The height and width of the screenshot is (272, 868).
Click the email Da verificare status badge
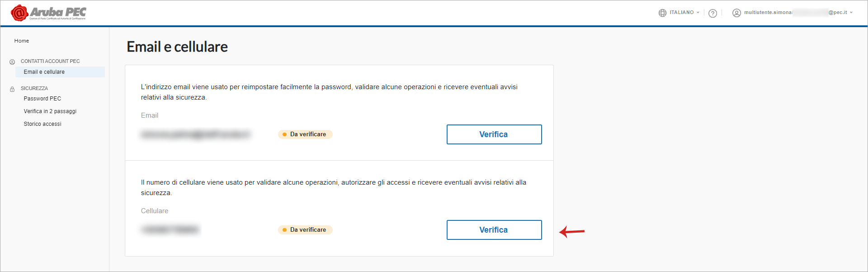pos(305,134)
